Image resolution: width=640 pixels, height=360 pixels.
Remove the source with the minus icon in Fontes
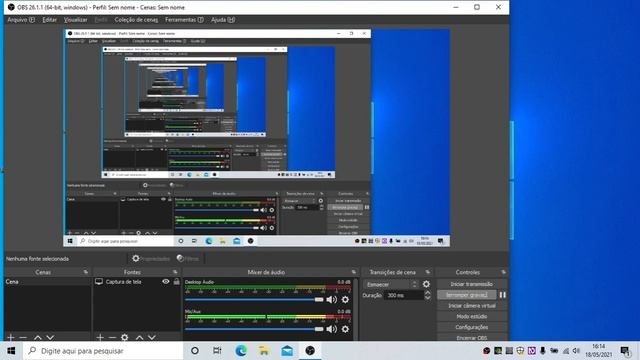click(112, 338)
